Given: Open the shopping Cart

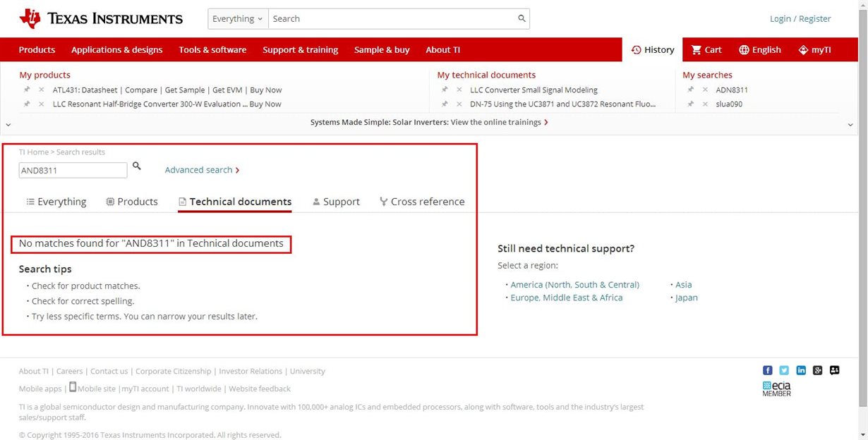Looking at the screenshot, I should tap(706, 50).
